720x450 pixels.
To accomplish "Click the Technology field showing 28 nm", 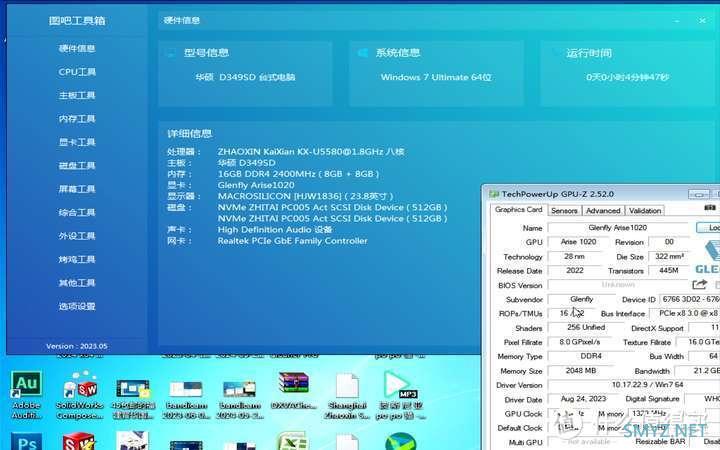I will point(574,256).
